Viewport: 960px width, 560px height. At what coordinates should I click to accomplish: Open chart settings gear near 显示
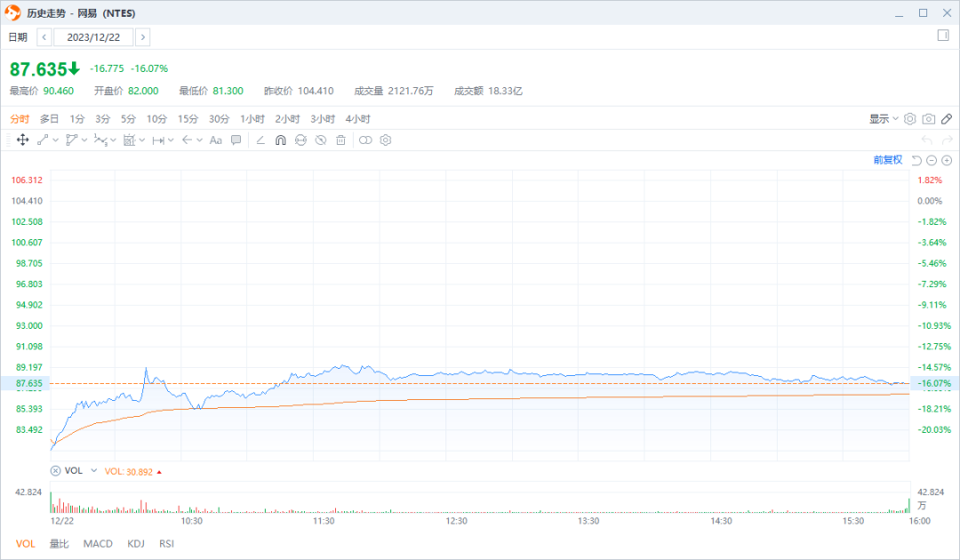[910, 119]
